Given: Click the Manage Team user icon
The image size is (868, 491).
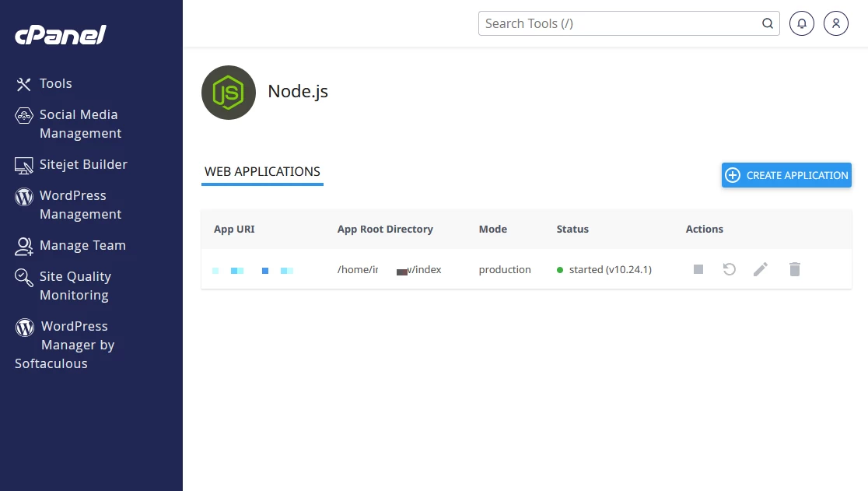Looking at the screenshot, I should pos(24,247).
